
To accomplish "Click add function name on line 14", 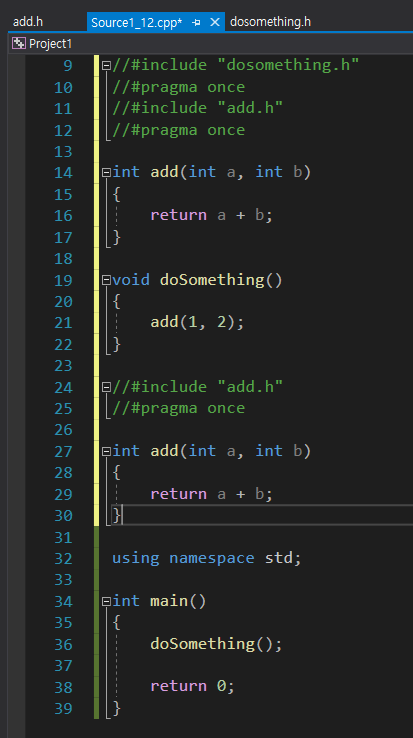I will (x=164, y=172).
